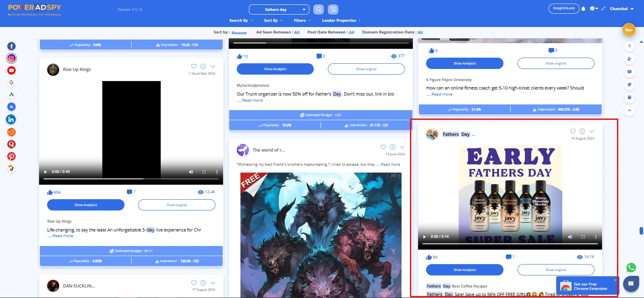The image size is (644, 298).
Task: Play the Rise Up Kings video
Action: pos(46,172)
